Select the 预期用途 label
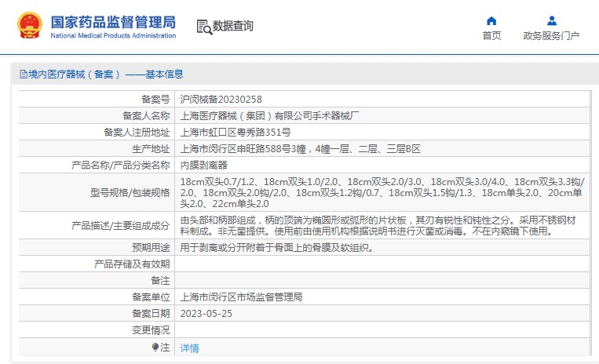The image size is (599, 364). [x=151, y=248]
